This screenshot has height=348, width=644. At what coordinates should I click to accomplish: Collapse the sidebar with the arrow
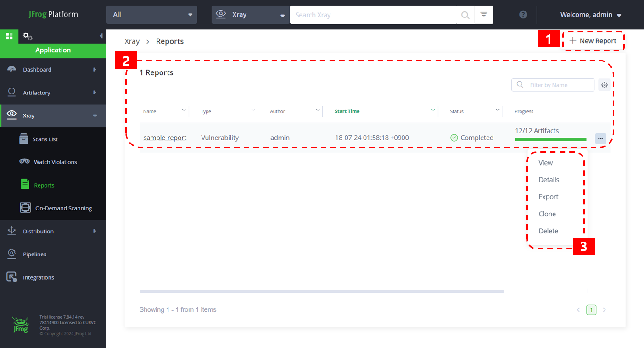coord(101,36)
